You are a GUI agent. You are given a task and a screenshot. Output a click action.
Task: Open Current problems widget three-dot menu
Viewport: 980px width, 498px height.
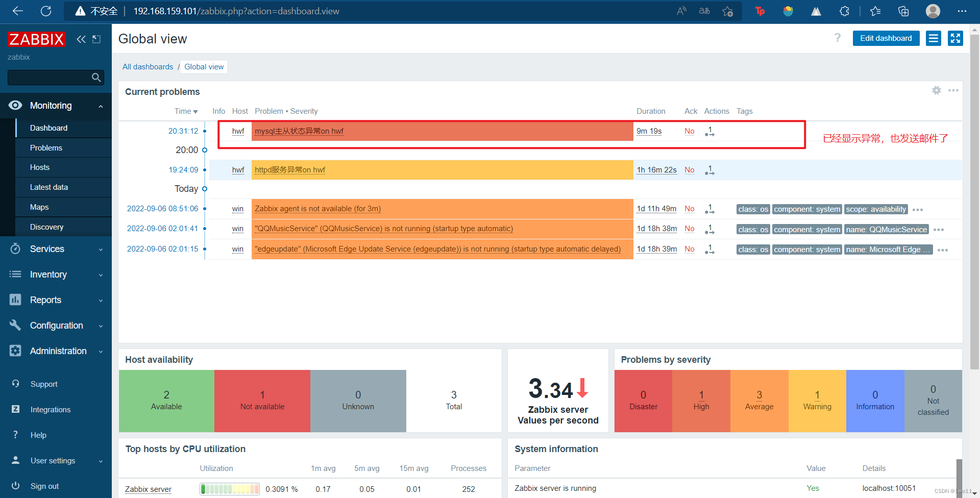click(x=953, y=90)
